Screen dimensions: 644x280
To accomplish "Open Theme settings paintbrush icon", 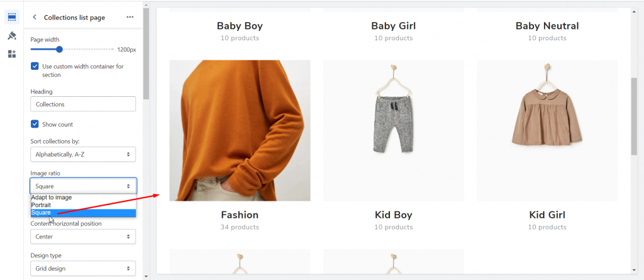I will (x=12, y=36).
